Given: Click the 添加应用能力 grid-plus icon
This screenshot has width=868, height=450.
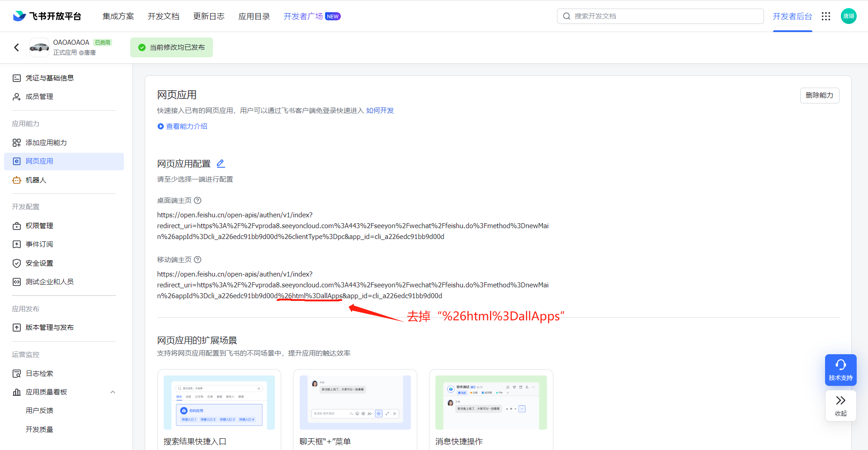Looking at the screenshot, I should (17, 143).
